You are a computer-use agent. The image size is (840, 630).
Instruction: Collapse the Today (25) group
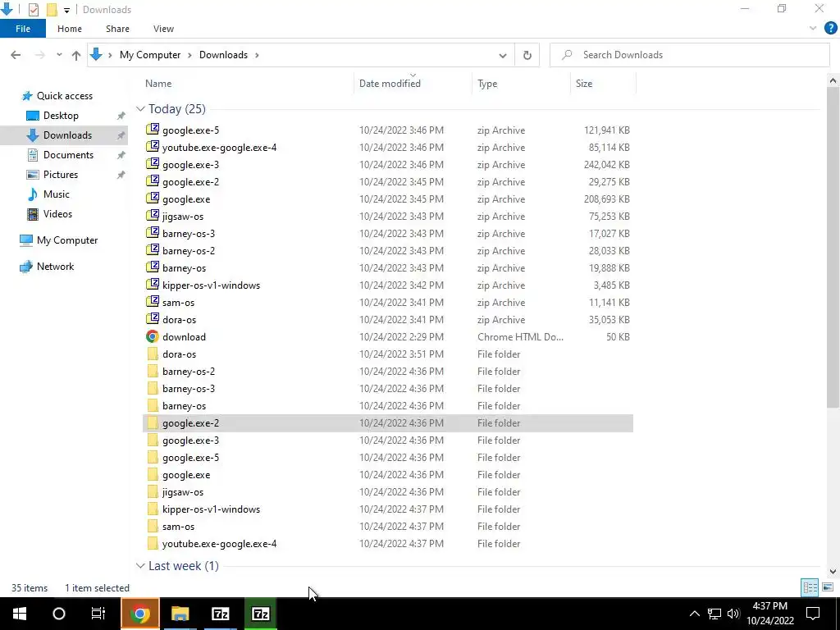point(140,109)
